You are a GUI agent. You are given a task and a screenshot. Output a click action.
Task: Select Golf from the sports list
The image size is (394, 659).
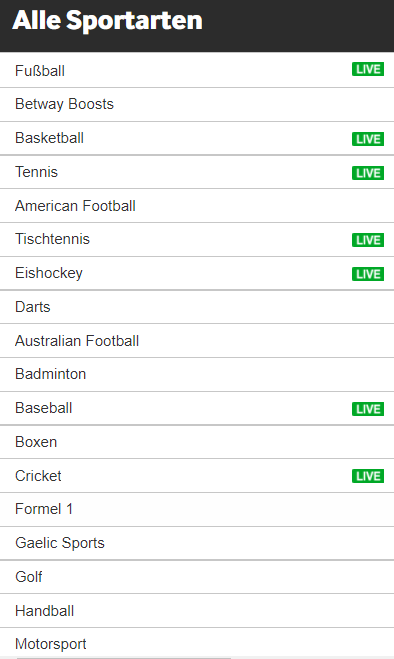tap(197, 577)
